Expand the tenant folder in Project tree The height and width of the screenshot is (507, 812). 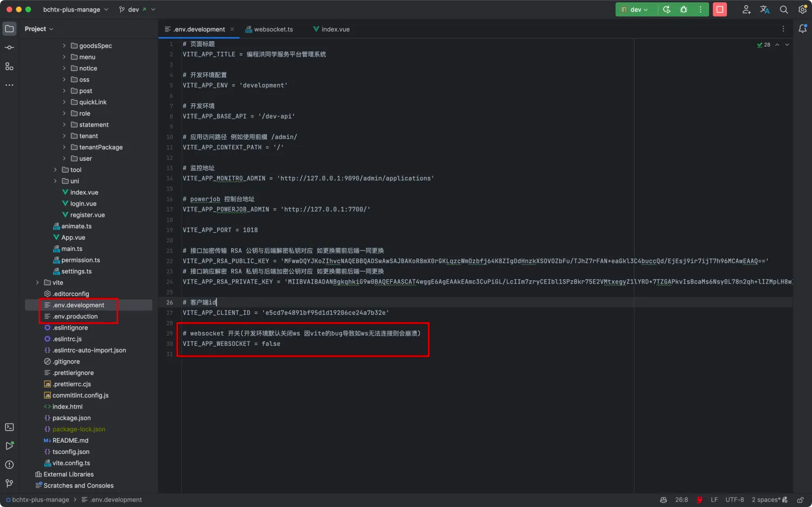click(x=64, y=136)
